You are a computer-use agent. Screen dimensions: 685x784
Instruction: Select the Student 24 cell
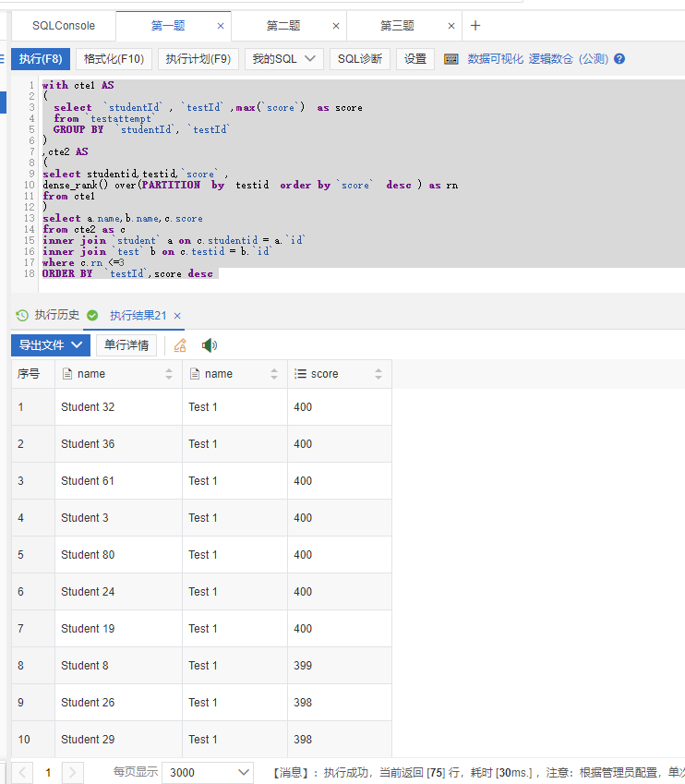point(118,592)
